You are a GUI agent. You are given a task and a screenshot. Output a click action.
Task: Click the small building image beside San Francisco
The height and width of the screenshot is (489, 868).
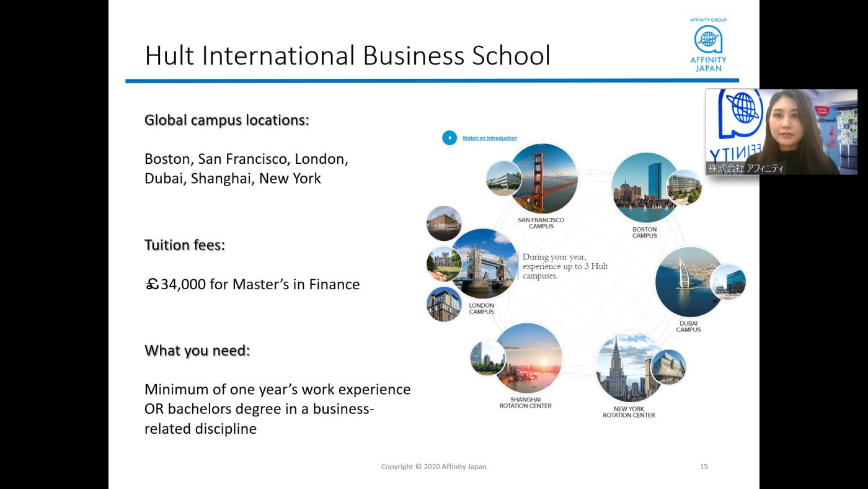[x=503, y=179]
